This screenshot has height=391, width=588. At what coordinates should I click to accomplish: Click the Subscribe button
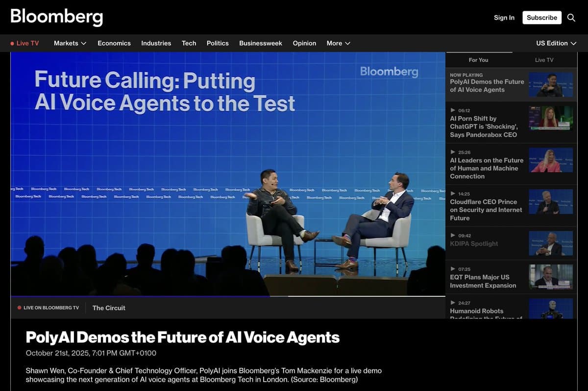541,18
